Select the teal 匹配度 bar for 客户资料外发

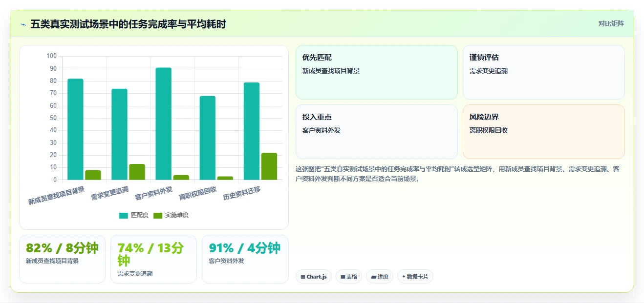click(x=164, y=124)
